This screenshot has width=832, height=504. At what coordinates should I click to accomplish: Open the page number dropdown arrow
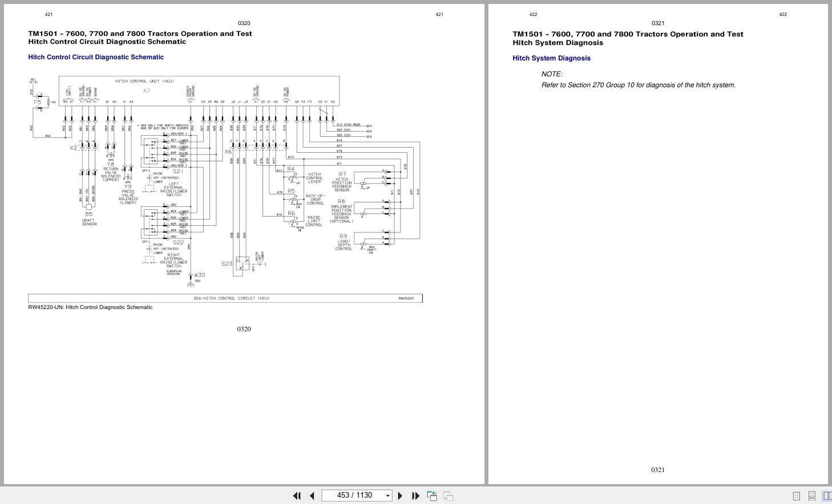click(x=387, y=495)
